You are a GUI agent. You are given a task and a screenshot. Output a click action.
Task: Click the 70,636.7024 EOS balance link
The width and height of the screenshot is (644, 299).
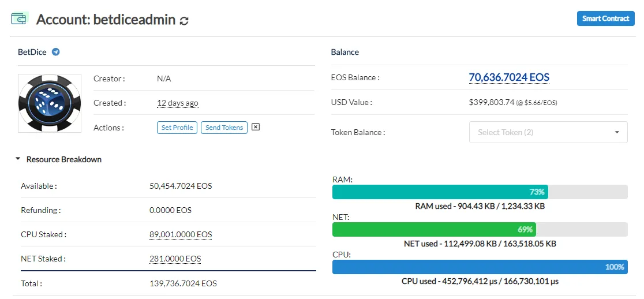point(510,77)
